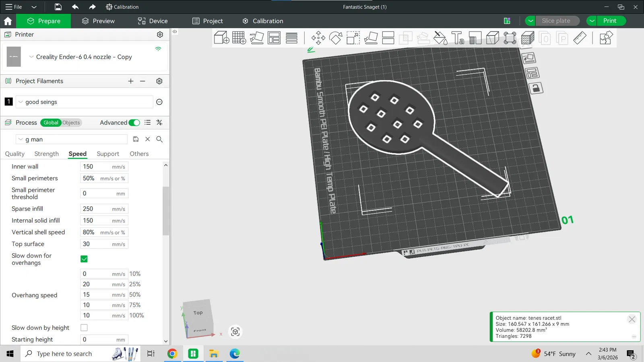Click the Save project icon in title bar
This screenshot has width=644, height=362.
(x=58, y=7)
